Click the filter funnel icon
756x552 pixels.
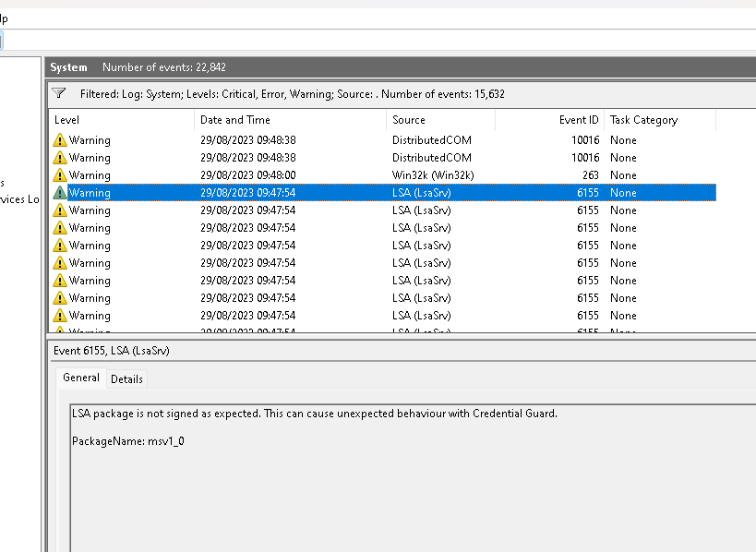coord(59,93)
